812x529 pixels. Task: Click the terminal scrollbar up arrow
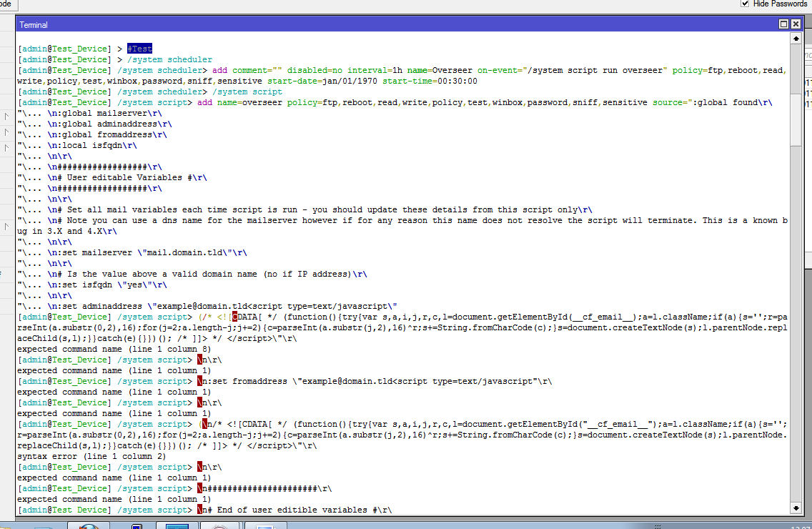click(796, 39)
